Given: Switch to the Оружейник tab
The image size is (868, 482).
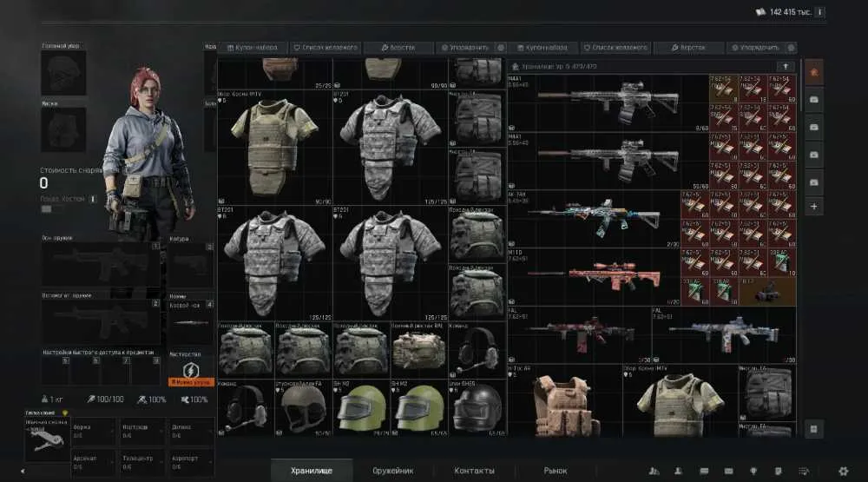Looking at the screenshot, I should [x=393, y=471].
